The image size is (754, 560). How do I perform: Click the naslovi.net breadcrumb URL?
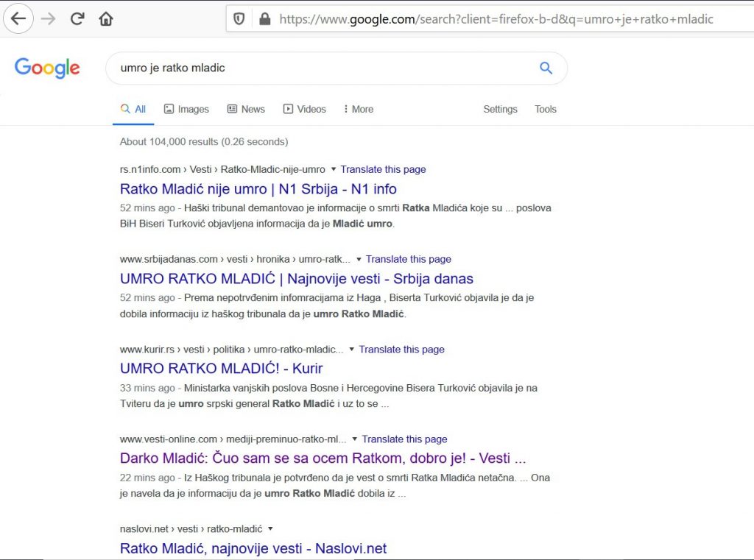[191, 529]
